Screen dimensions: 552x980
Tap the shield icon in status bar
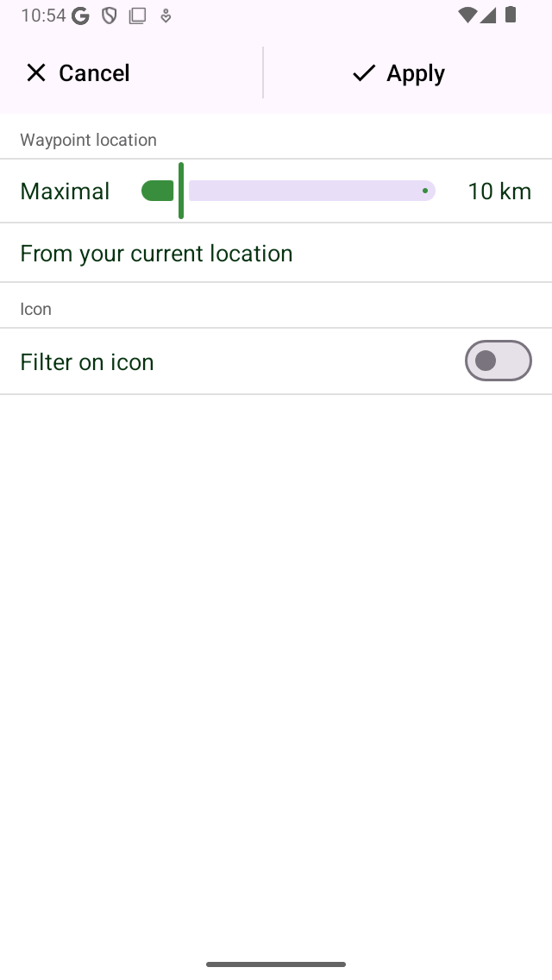110,16
